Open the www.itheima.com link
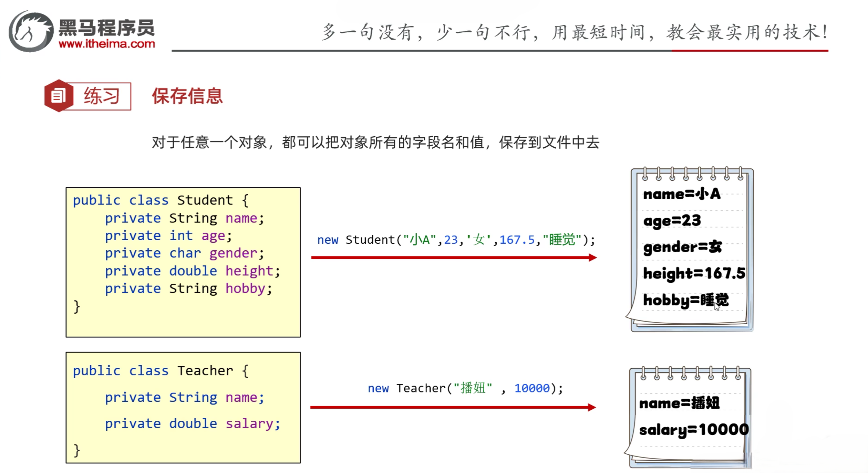 (x=107, y=44)
